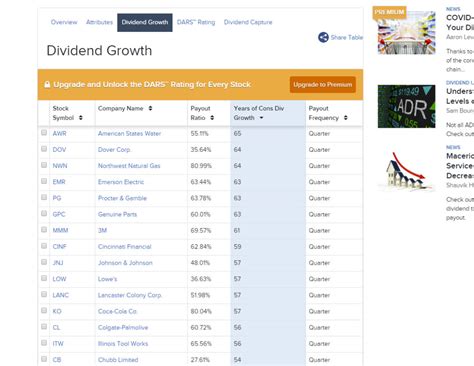Sort by Stock Symbol arrows

pos(81,118)
